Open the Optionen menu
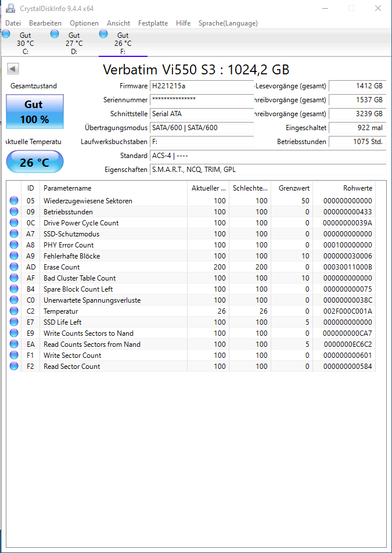This screenshot has height=553, width=392. (x=84, y=23)
